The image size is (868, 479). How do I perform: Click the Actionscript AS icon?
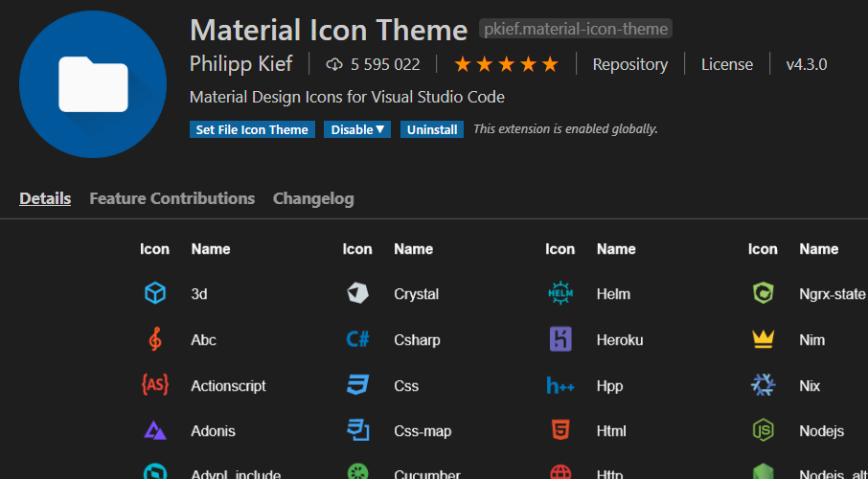pyautogui.click(x=155, y=385)
